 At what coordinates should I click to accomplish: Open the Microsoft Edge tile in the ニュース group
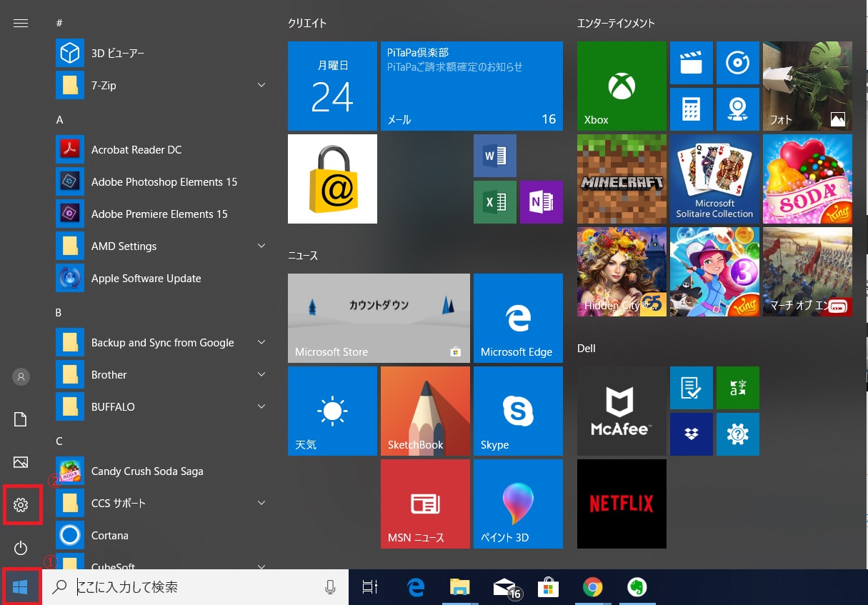coord(518,318)
